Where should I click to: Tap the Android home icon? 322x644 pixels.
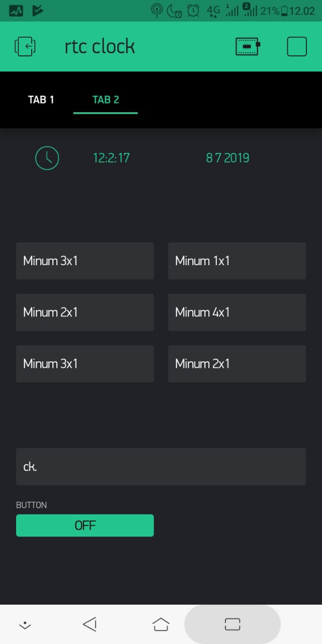[x=161, y=624]
